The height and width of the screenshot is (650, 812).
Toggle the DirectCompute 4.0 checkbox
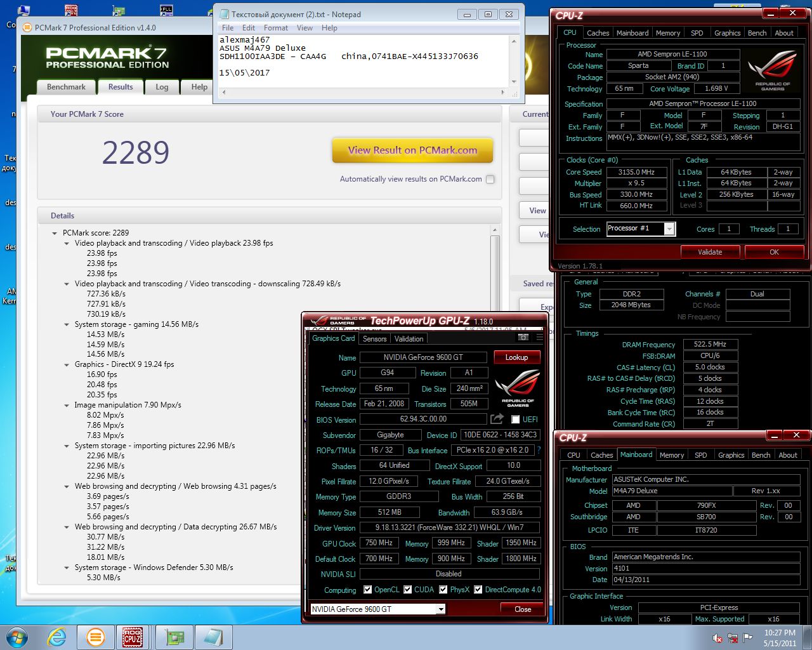pos(478,590)
